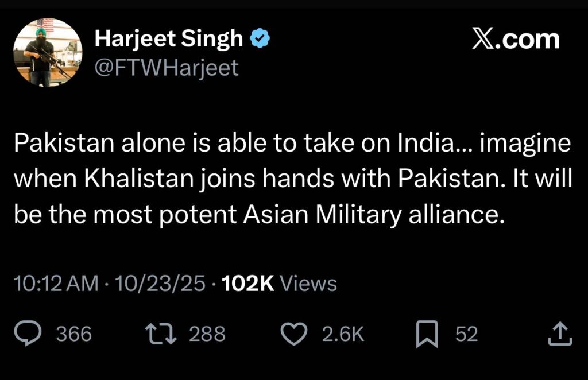Screen dimensions: 588x380
Task: Click the 52 bookmarks count
Action: 466,335
